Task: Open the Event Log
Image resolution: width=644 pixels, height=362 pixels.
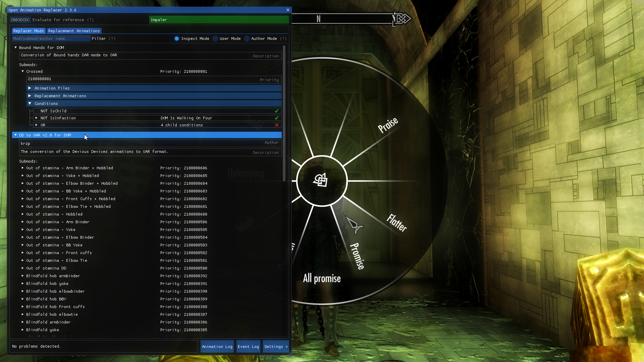Action: tap(248, 347)
